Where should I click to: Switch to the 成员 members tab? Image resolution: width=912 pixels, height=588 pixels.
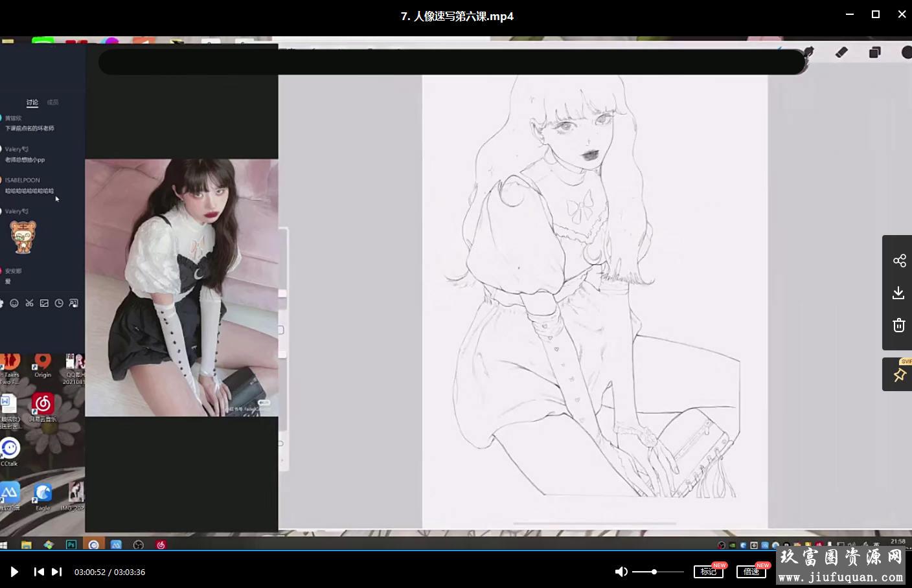pyautogui.click(x=53, y=102)
